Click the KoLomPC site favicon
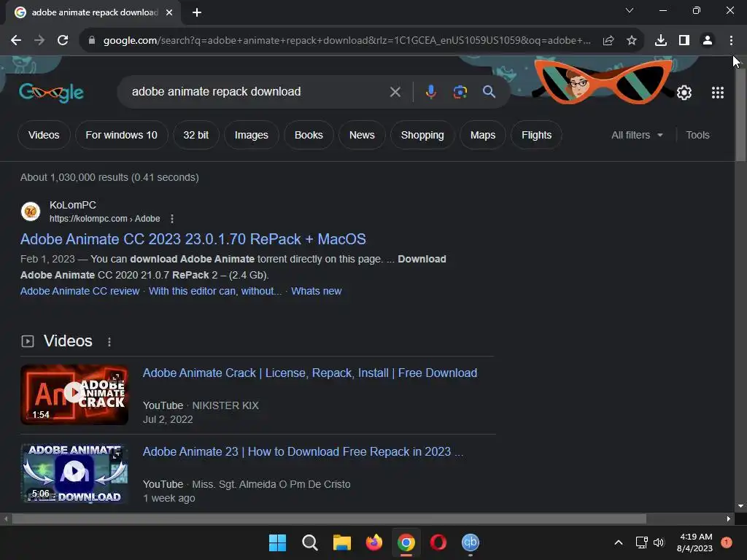 (31, 211)
